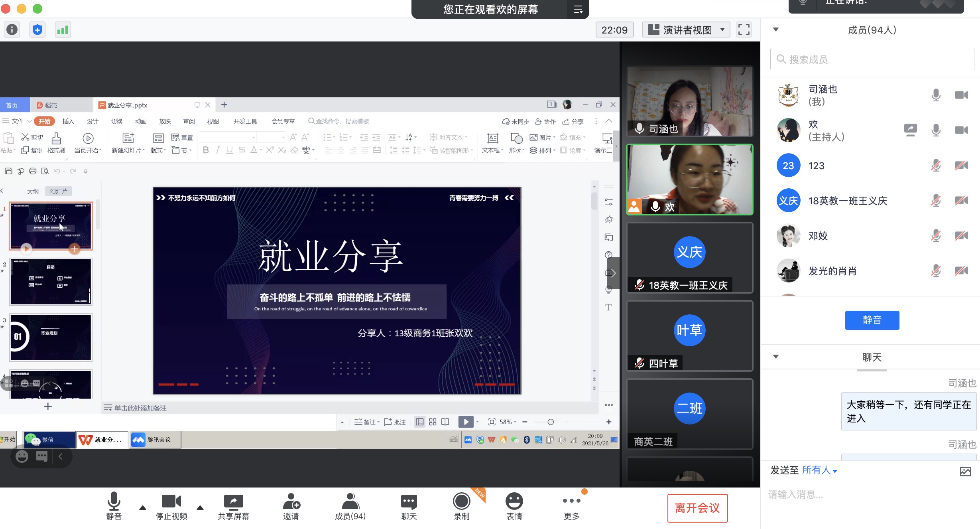The width and height of the screenshot is (980, 529).
Task: Open the blue security shield icon
Action: 37,30
